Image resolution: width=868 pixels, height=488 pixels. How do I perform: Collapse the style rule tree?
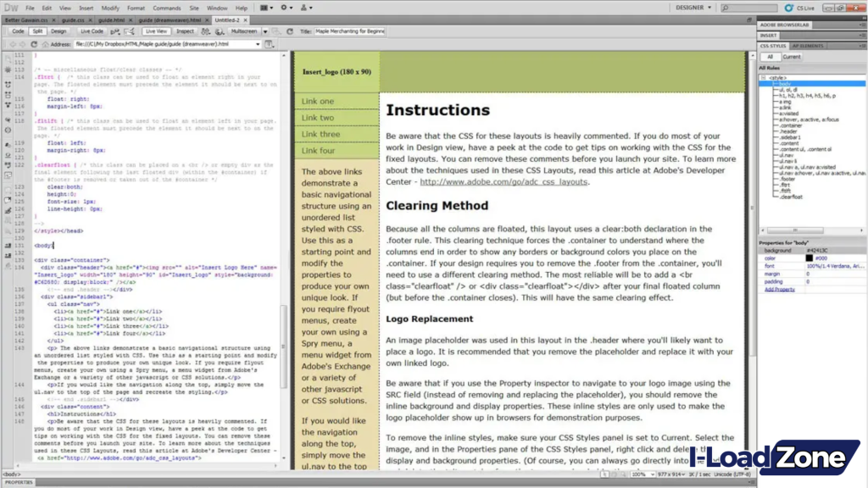click(763, 78)
